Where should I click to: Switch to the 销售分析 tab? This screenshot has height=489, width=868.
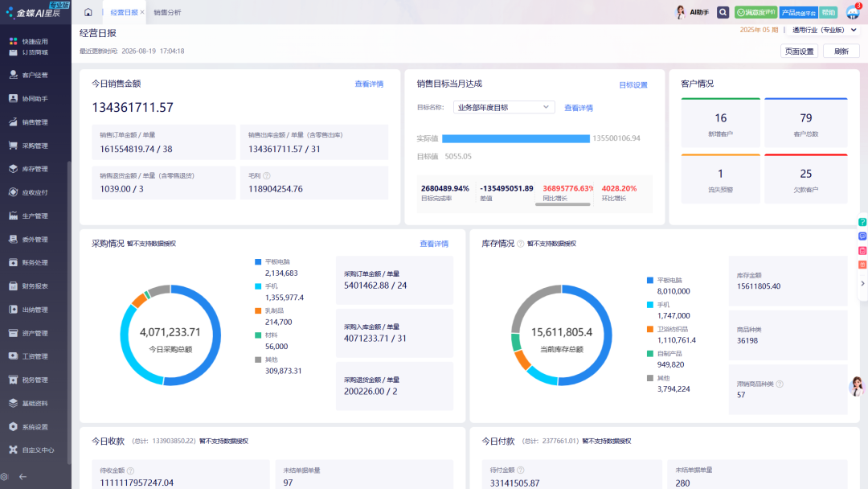coord(167,12)
